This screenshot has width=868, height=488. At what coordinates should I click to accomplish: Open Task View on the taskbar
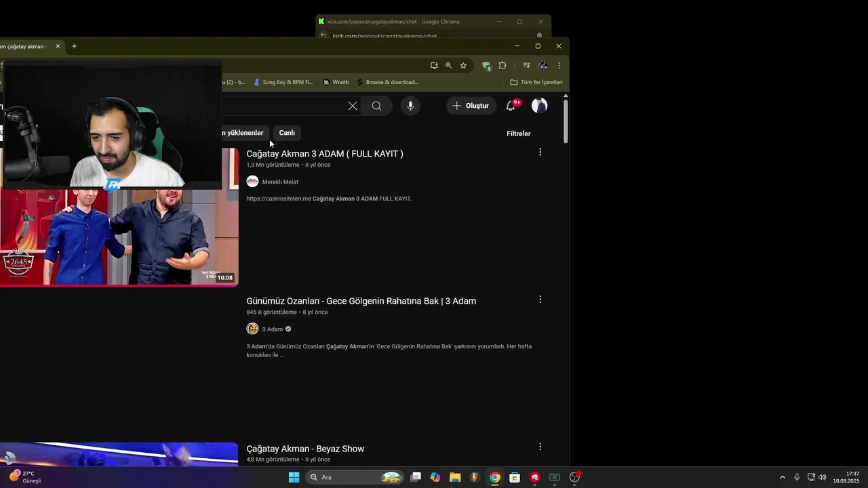click(416, 477)
